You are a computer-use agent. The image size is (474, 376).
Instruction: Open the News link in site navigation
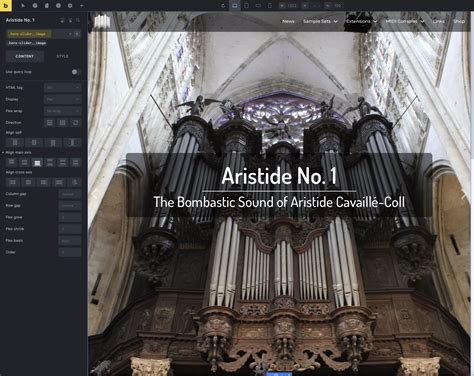(288, 21)
